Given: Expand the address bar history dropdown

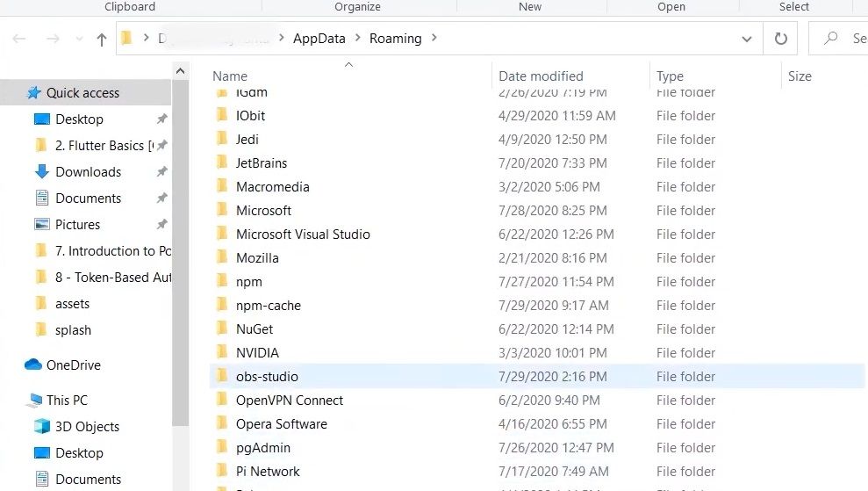Looking at the screenshot, I should click(747, 39).
